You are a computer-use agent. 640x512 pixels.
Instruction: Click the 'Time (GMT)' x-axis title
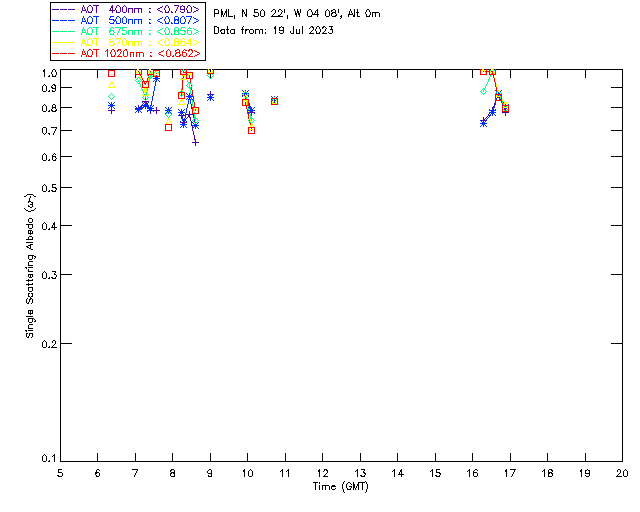tap(341, 487)
